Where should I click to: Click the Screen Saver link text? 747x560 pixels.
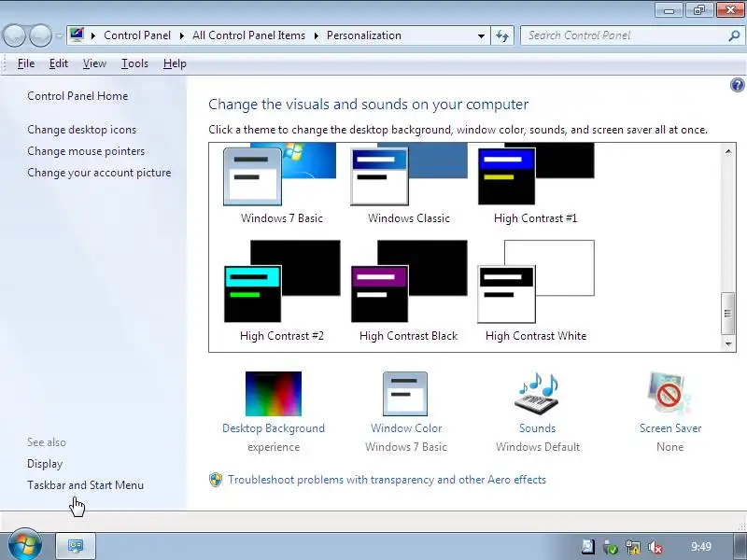pyautogui.click(x=670, y=428)
